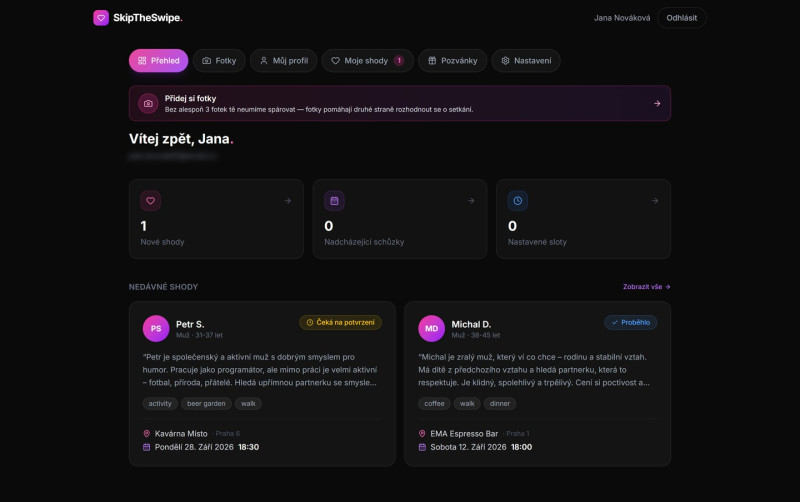800x502 pixels.
Task: Select the dinner tag
Action: click(x=500, y=404)
